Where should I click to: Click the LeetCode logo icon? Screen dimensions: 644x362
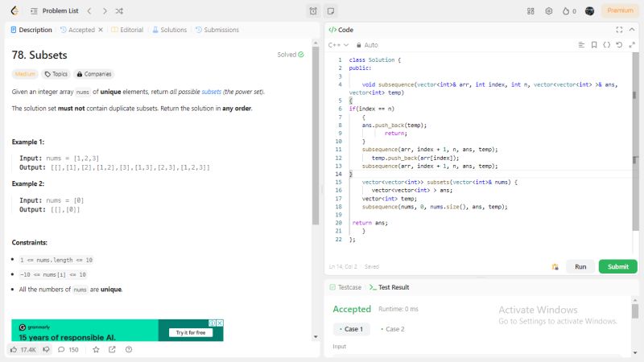(14, 11)
